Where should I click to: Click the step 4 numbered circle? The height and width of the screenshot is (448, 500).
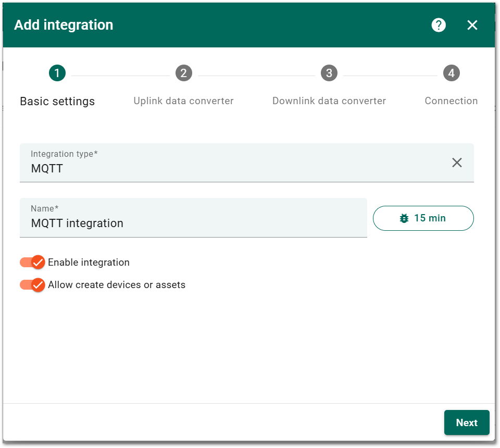452,73
